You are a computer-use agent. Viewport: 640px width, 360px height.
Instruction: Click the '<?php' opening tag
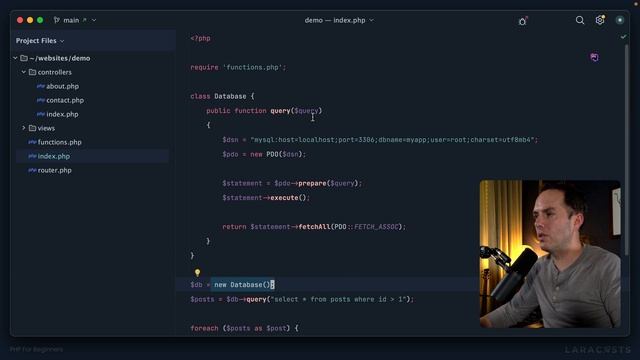coord(200,38)
